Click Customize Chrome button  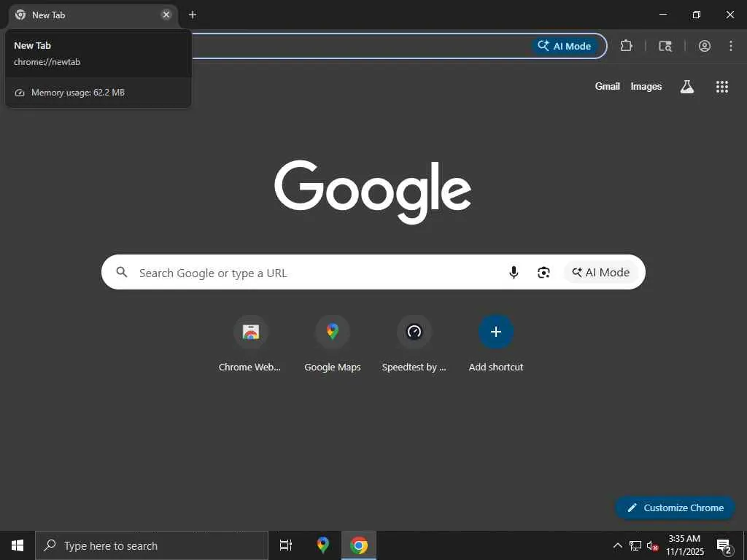[675, 507]
